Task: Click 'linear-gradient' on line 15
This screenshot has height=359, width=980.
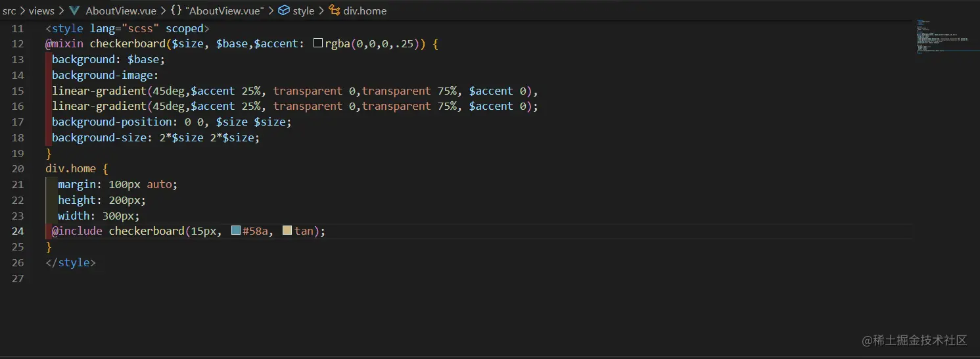Action: click(x=99, y=91)
